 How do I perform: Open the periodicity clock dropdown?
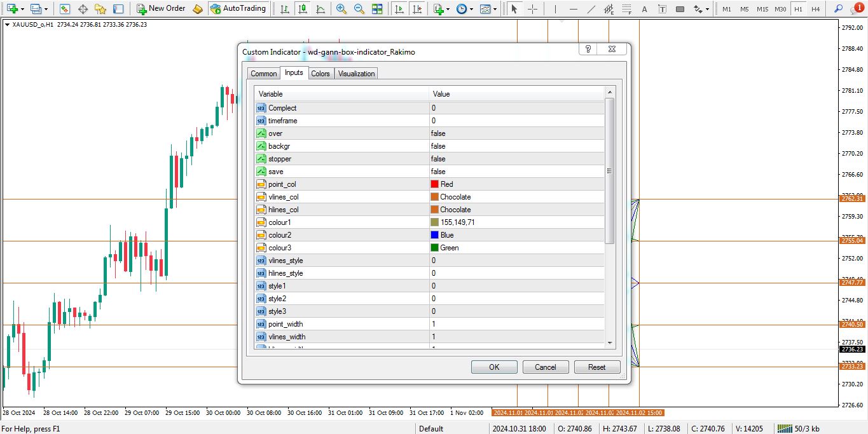click(x=471, y=9)
